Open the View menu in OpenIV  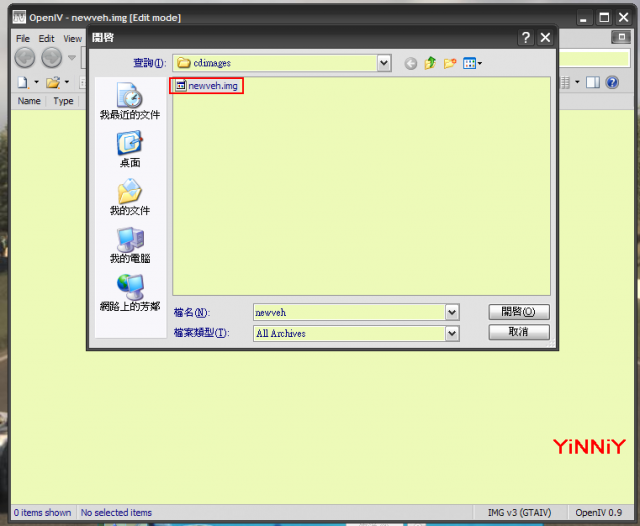tap(73, 38)
